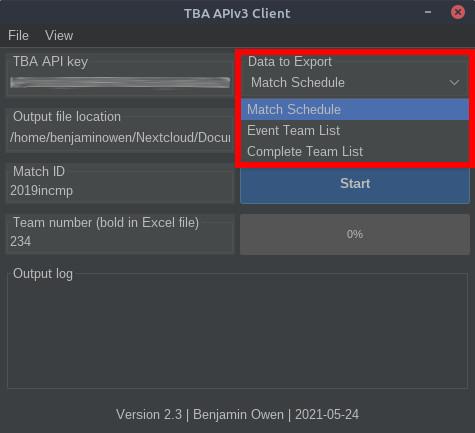475x433 pixels.
Task: Click inside the Output log area
Action: (x=237, y=333)
